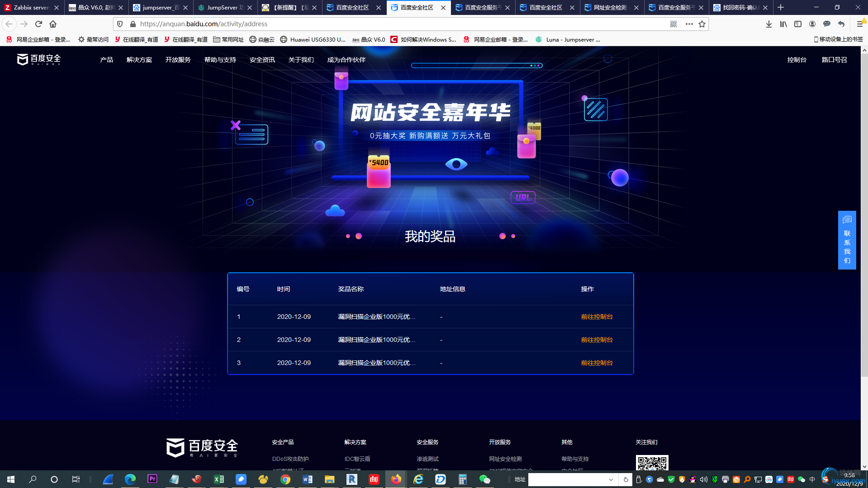This screenshot has width=868, height=488.
Task: Open File Explorer from taskbar
Action: pos(329,479)
